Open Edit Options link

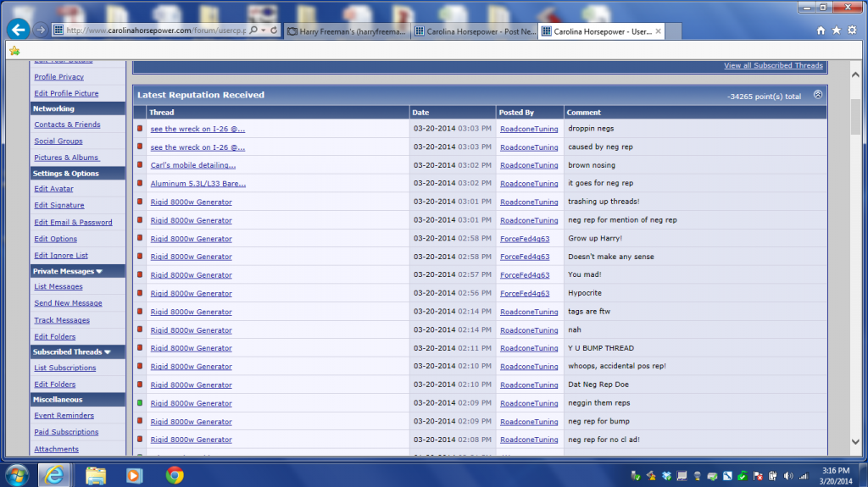[55, 239]
